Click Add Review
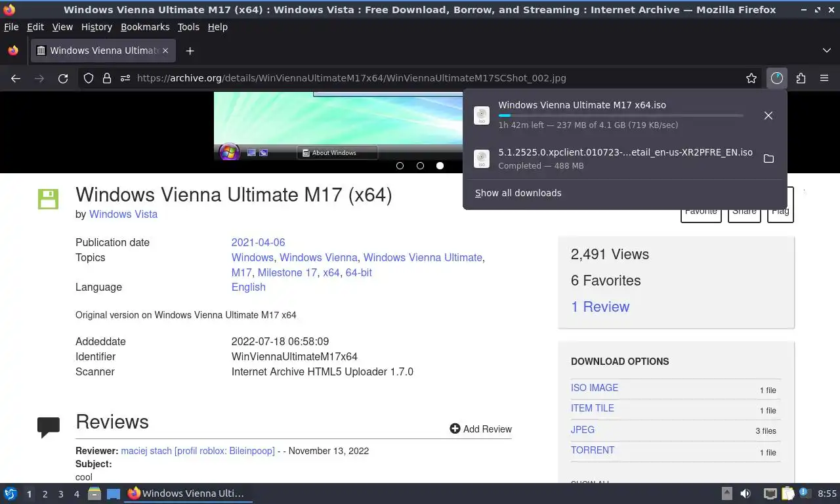The width and height of the screenshot is (840, 504). (480, 429)
